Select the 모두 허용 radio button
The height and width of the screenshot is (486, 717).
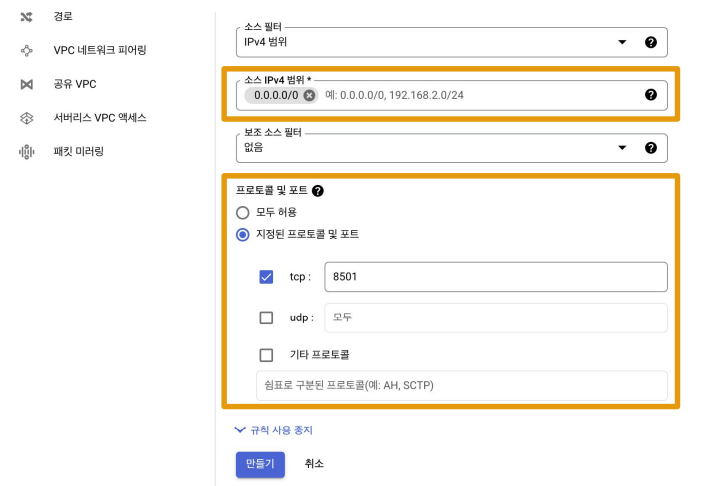click(242, 213)
